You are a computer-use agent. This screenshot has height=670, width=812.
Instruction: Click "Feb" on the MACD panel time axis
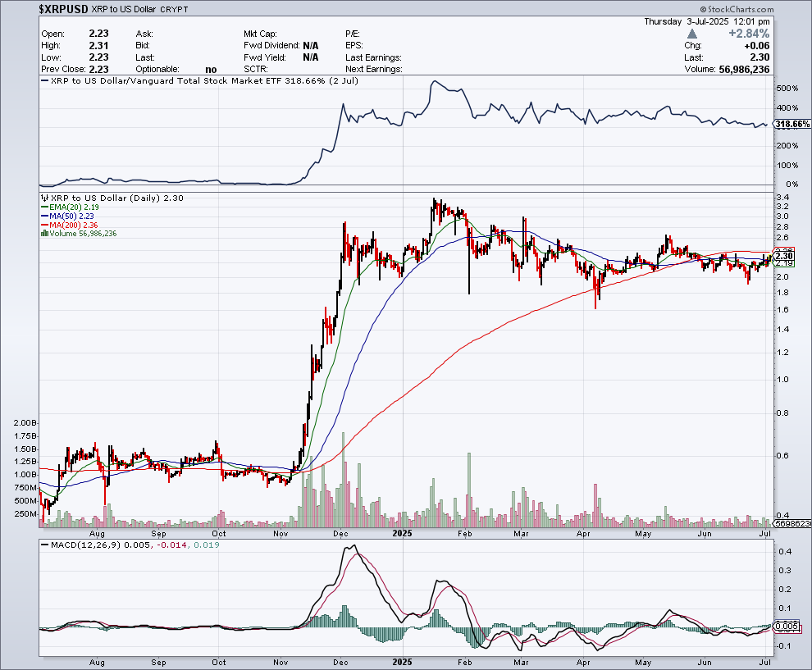tap(465, 663)
